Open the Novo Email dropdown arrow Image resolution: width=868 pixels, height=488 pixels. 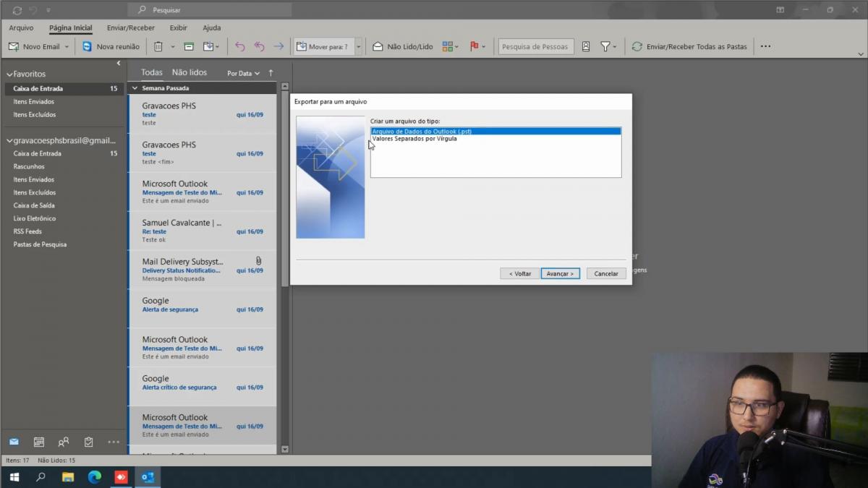(x=67, y=46)
